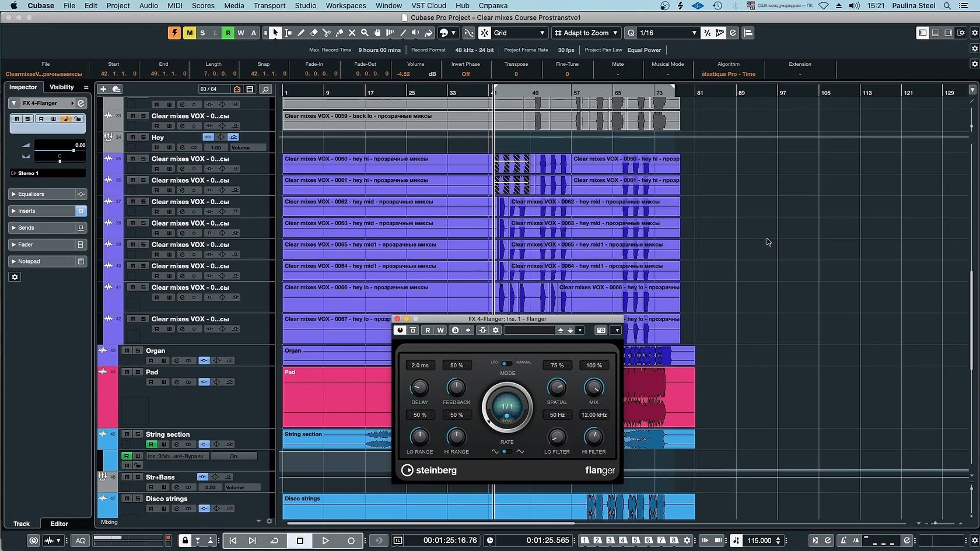980x551 pixels.
Task: Click the tempo 115.000 field
Action: point(759,541)
